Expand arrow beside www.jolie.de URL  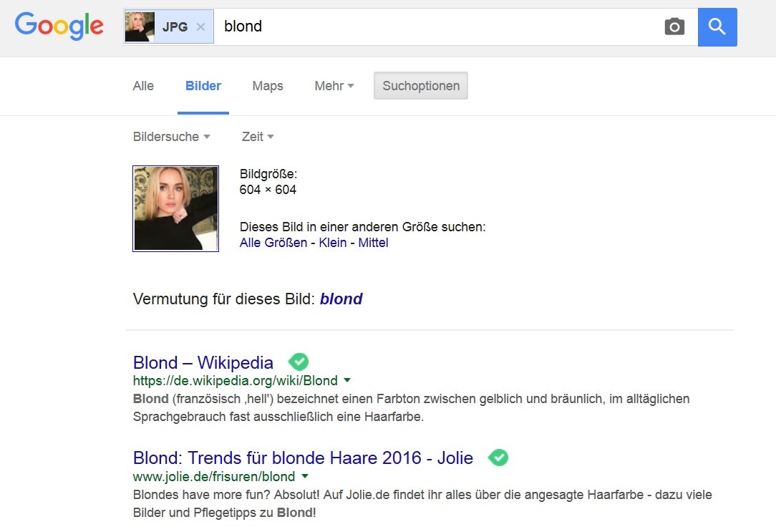coord(305,476)
